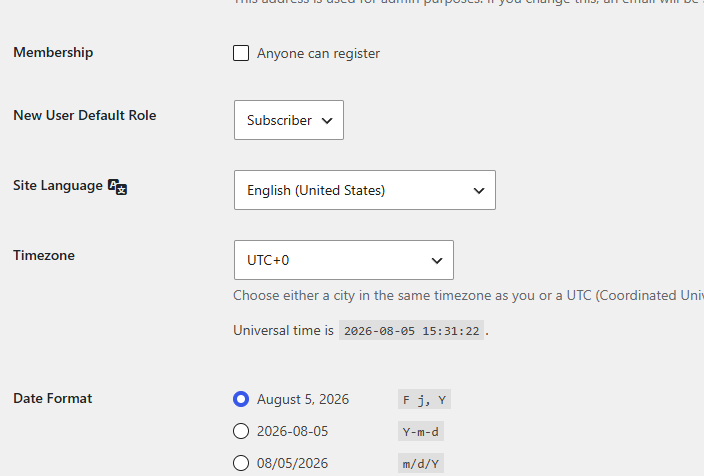Click the Timezone row label
The height and width of the screenshot is (476, 704).
(x=44, y=255)
